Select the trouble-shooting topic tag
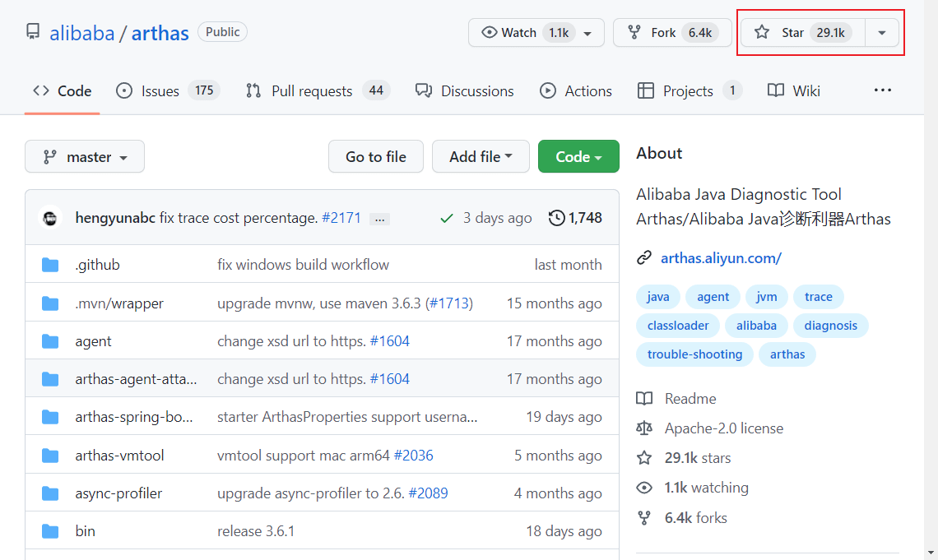The image size is (938, 560). tap(694, 354)
